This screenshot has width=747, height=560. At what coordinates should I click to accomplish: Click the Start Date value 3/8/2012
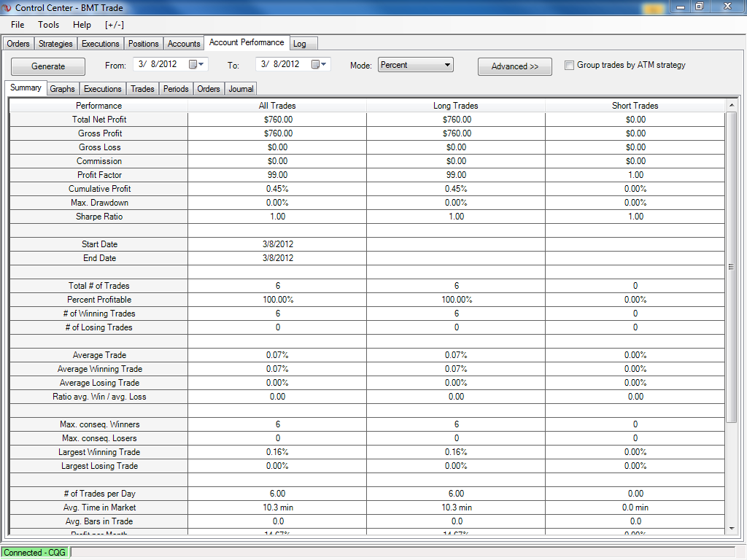coord(278,244)
